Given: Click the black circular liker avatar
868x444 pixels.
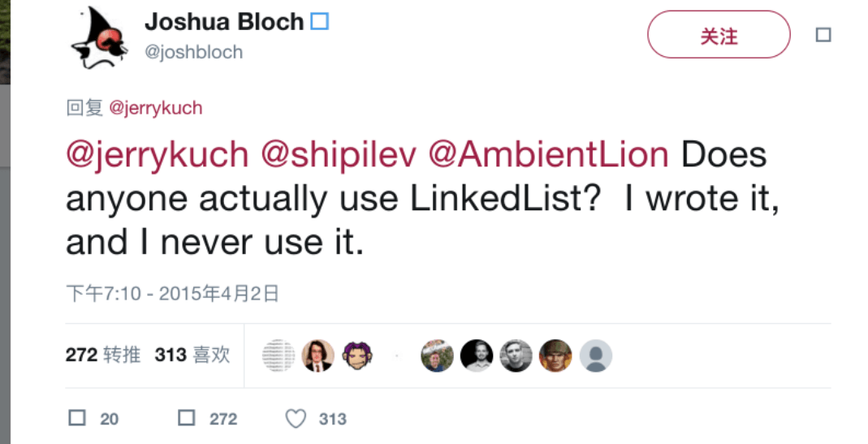Looking at the screenshot, I should pos(477,356).
